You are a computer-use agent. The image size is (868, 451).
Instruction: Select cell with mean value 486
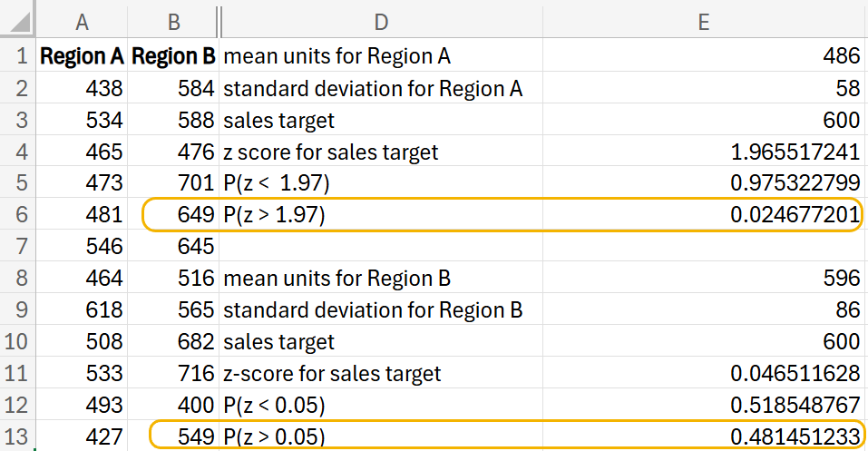coord(704,56)
